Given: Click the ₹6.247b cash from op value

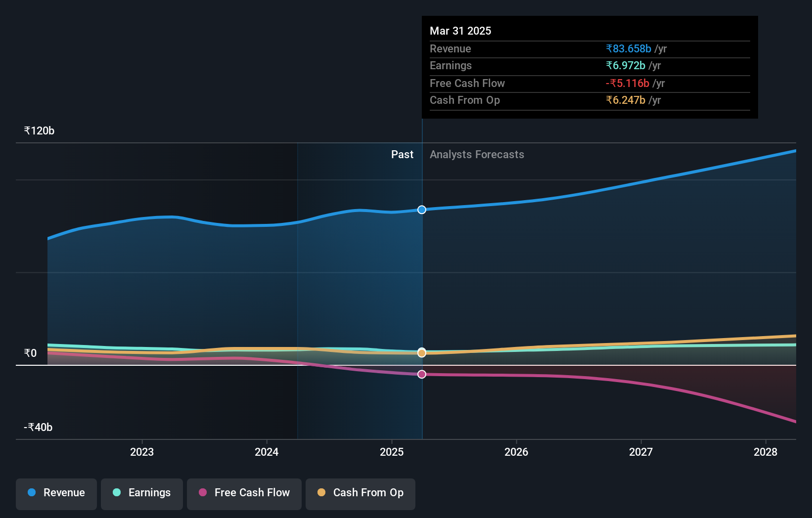Looking at the screenshot, I should 626,100.
